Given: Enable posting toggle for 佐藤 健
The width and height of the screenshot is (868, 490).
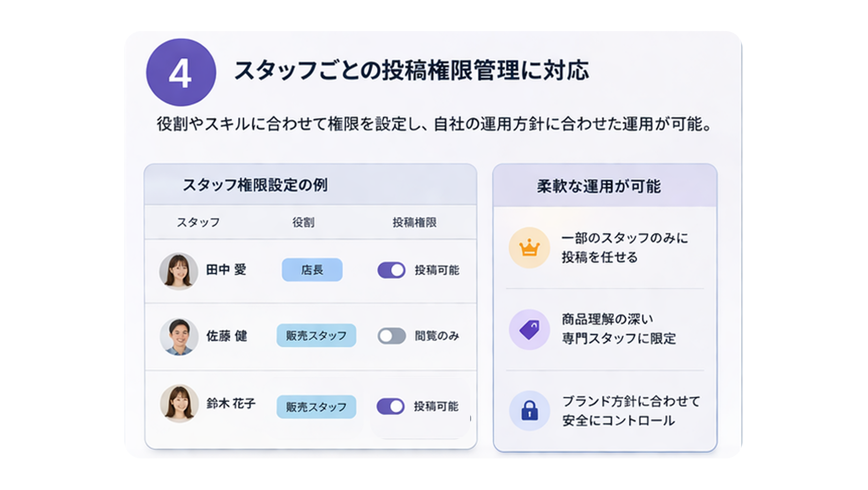Looking at the screenshot, I should pos(391,336).
